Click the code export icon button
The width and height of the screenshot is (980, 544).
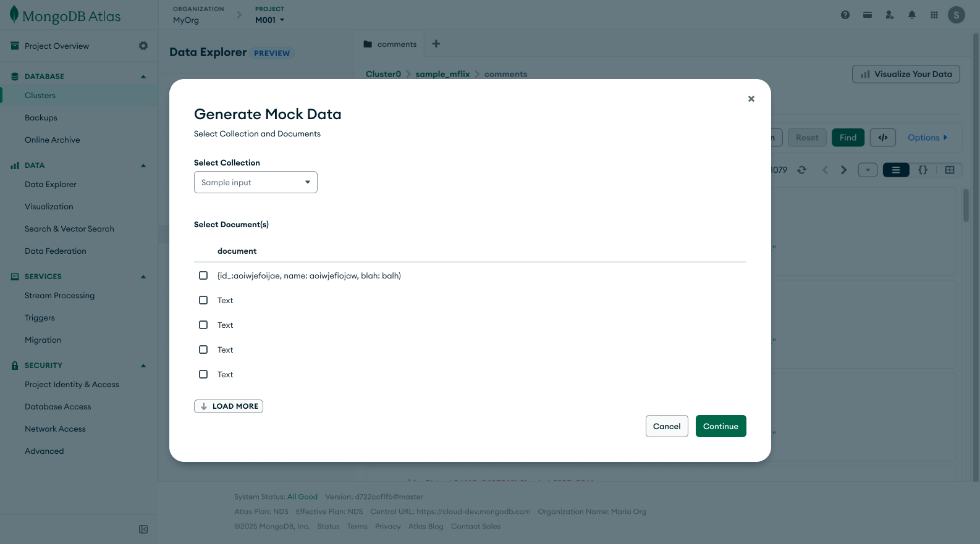coord(883,138)
